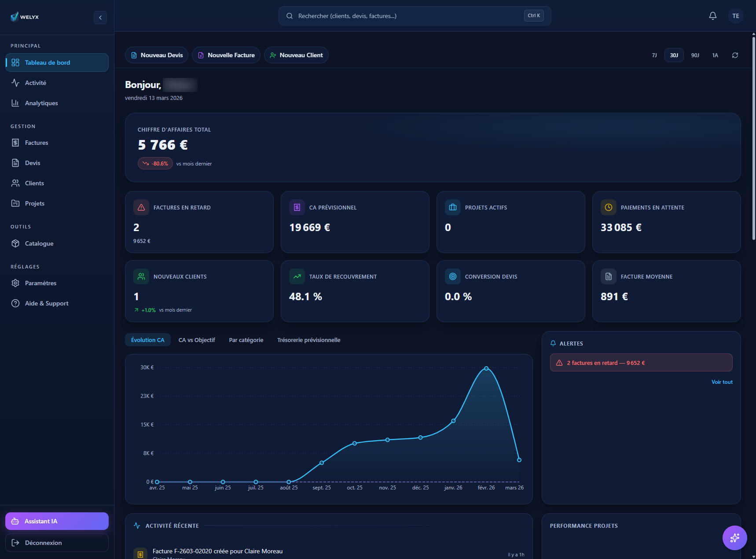Open Analytiques from the sidebar
756x559 pixels.
tap(15, 103)
